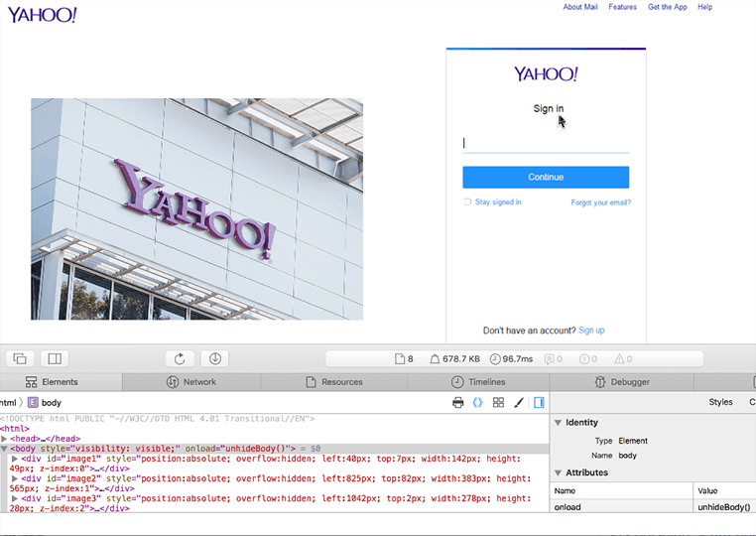The width and height of the screenshot is (756, 536).
Task: Collapse the Identity section
Action: point(558,423)
